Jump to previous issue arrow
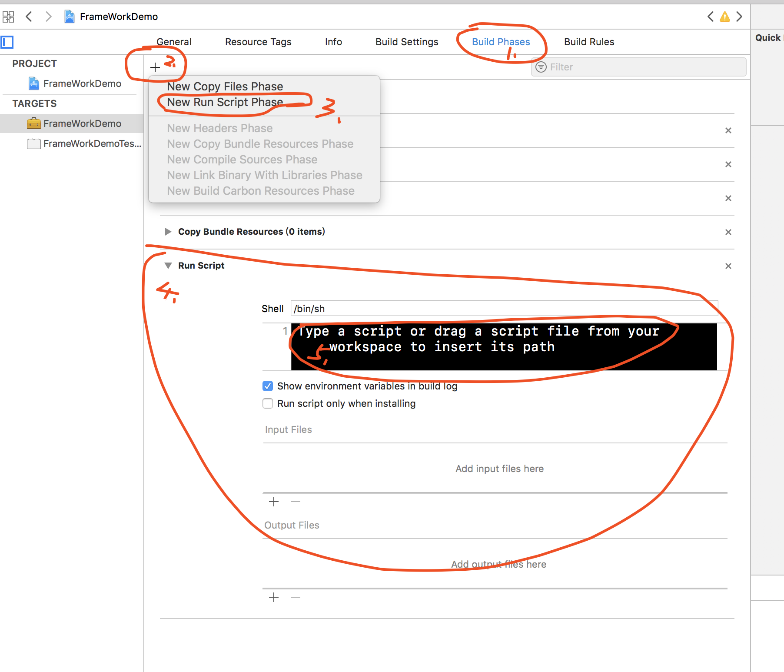Screen dimensions: 784x672 click(711, 17)
